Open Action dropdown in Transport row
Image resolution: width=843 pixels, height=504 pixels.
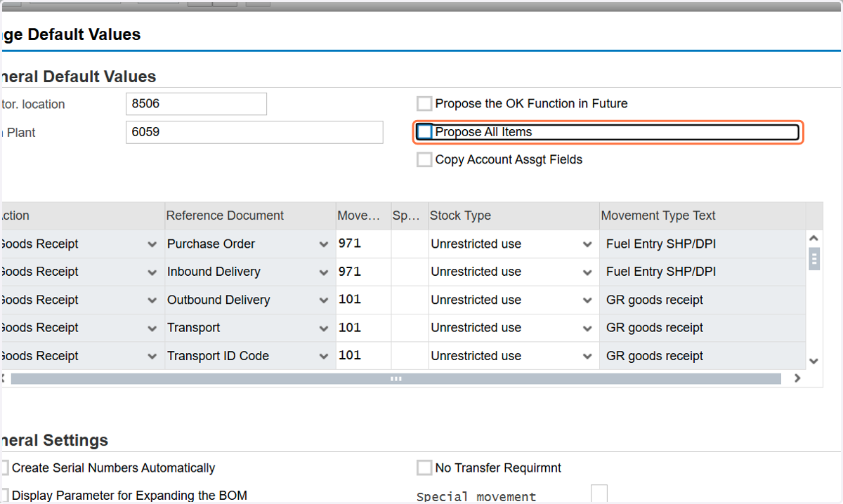click(x=152, y=329)
